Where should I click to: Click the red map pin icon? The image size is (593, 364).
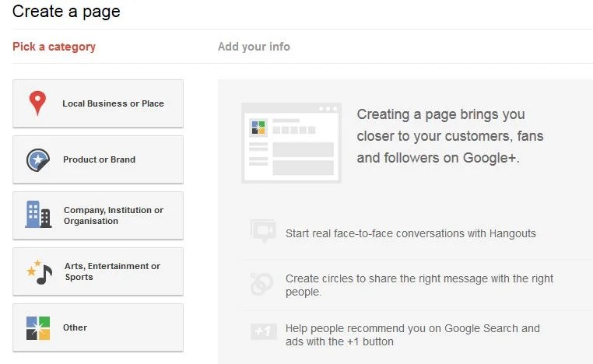(x=37, y=103)
